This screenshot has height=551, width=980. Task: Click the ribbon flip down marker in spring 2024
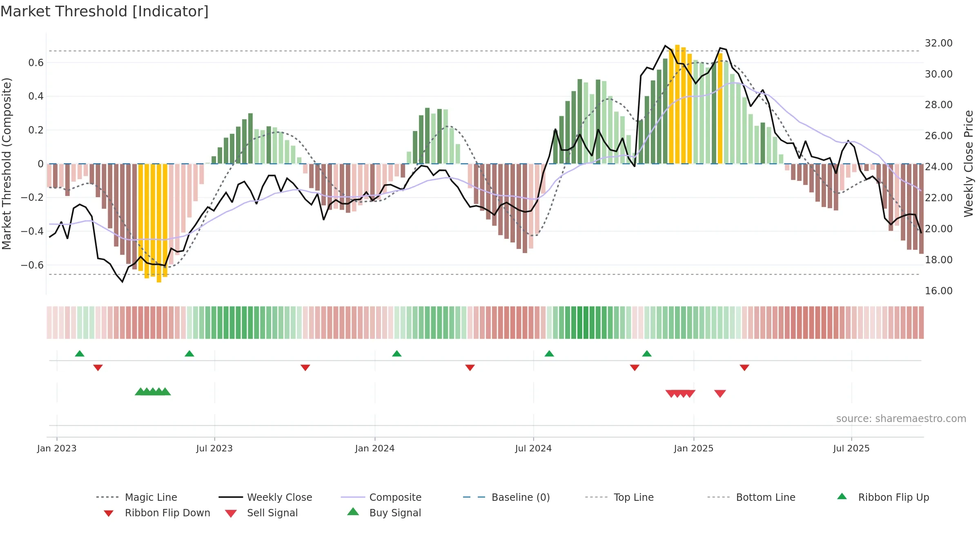pos(470,368)
